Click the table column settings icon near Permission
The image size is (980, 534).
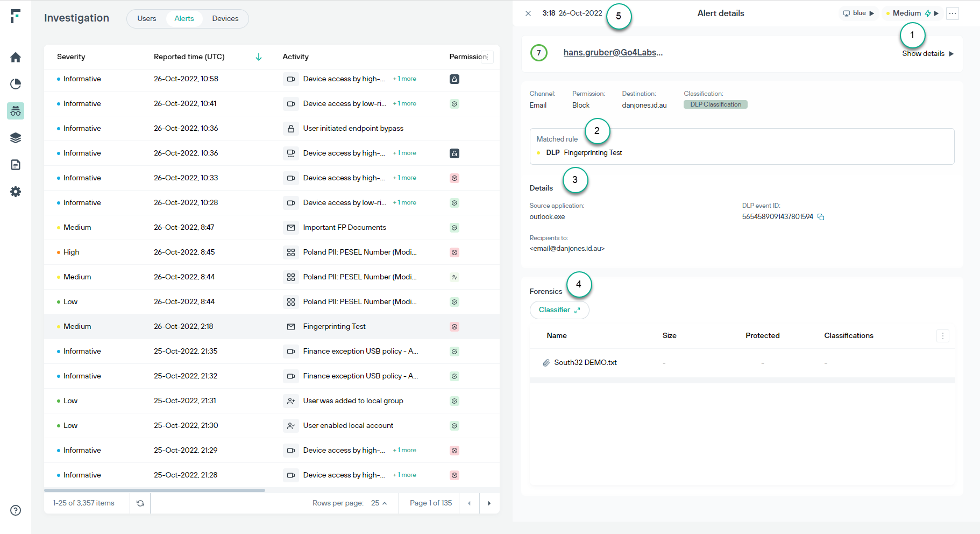tap(487, 57)
